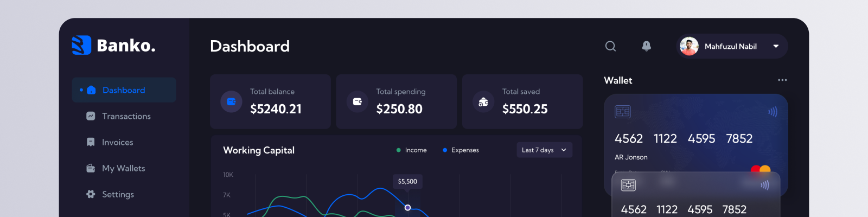Open My Wallets page

point(123,168)
